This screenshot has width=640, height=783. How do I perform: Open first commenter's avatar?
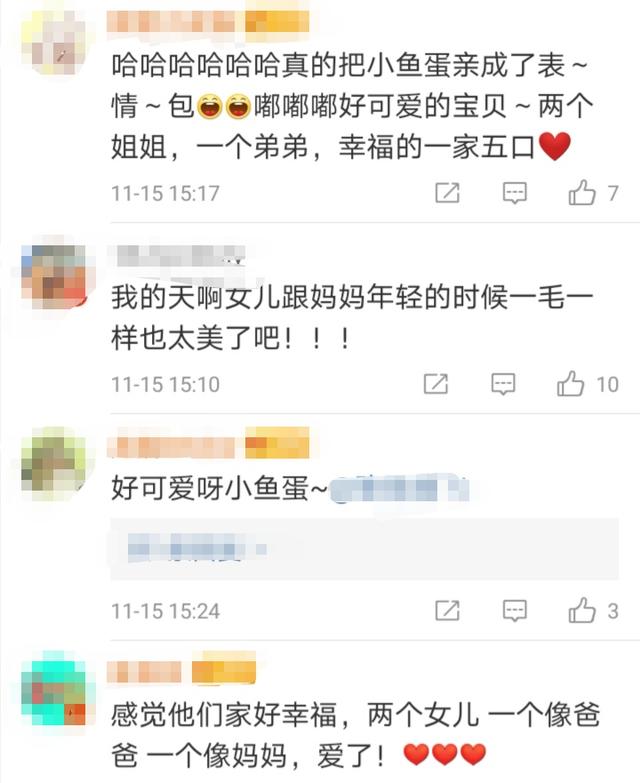pos(53,42)
